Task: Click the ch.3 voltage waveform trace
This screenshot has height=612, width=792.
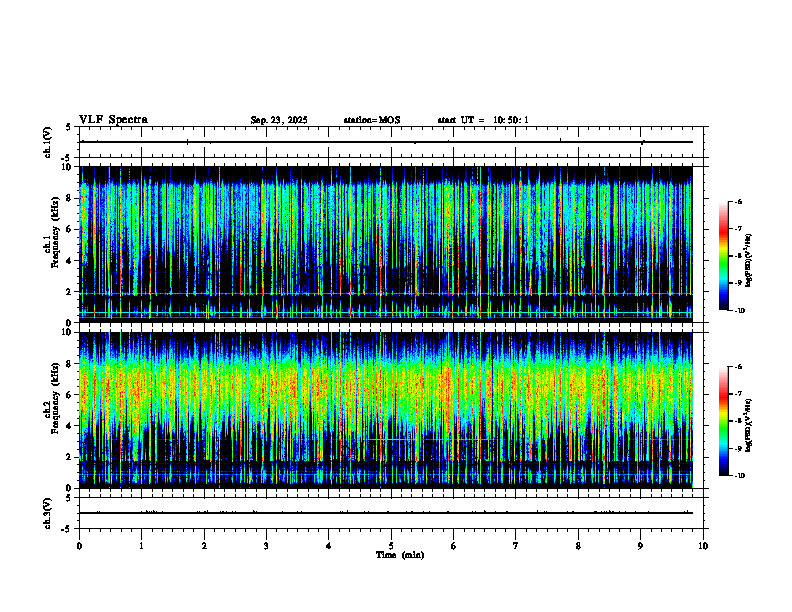Action: (x=386, y=513)
